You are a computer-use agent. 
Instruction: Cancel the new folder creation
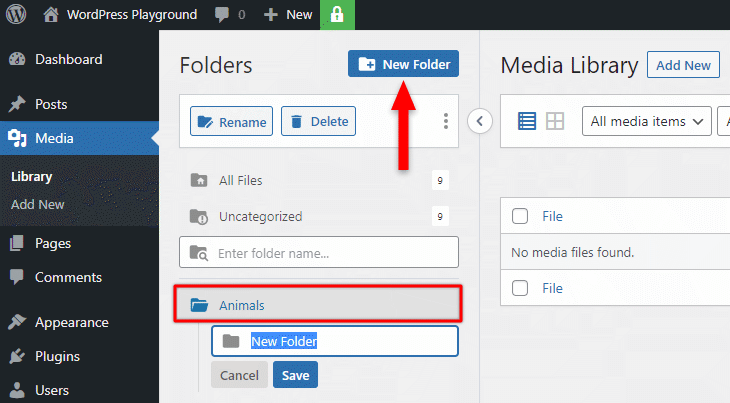239,375
